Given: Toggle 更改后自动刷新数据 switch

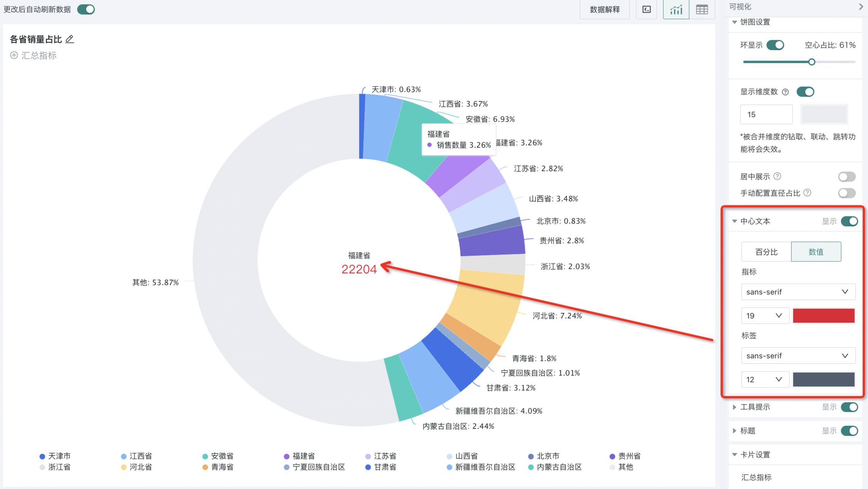Looking at the screenshot, I should click(86, 9).
